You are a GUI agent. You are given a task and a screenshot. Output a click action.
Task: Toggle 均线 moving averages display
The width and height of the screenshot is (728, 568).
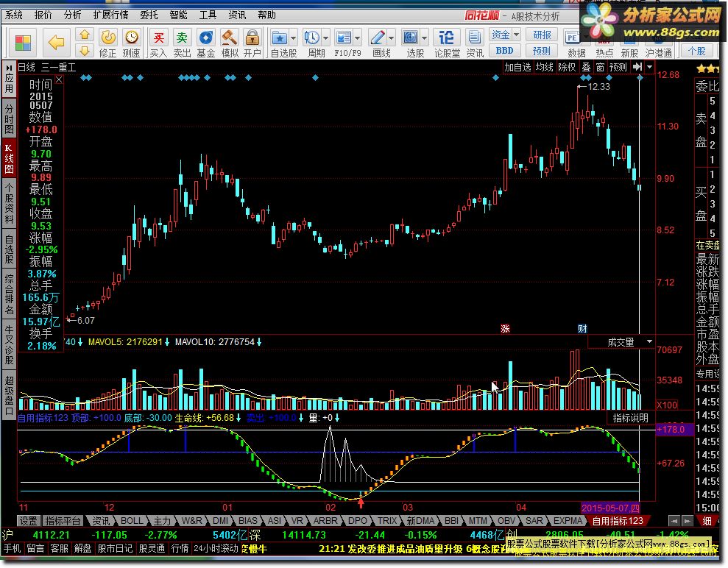click(544, 67)
